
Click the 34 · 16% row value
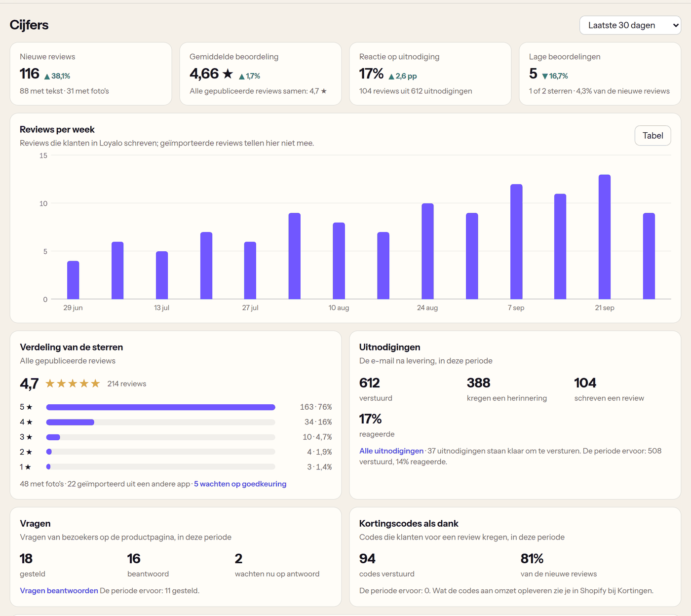318,422
